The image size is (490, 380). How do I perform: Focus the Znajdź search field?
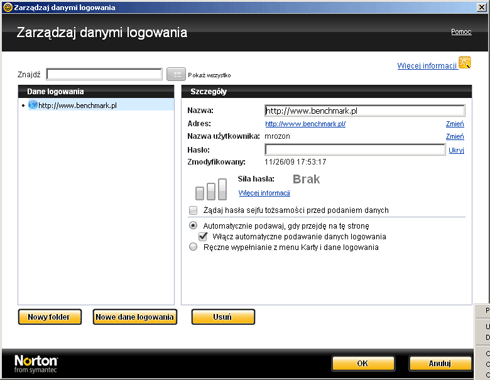coord(104,74)
